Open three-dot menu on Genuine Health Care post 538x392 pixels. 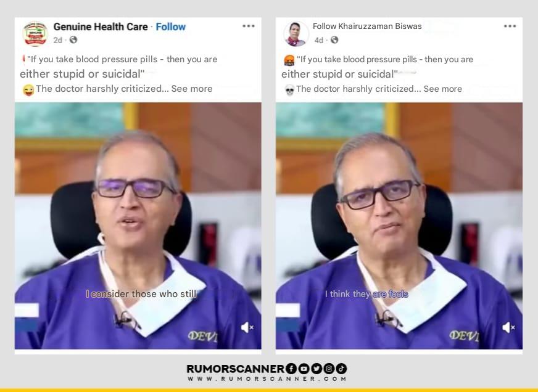click(249, 26)
